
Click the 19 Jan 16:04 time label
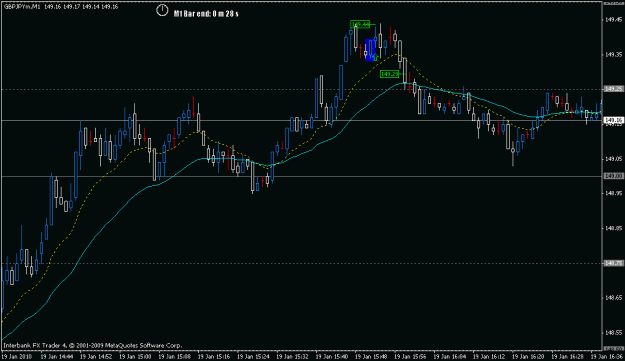[450, 356]
